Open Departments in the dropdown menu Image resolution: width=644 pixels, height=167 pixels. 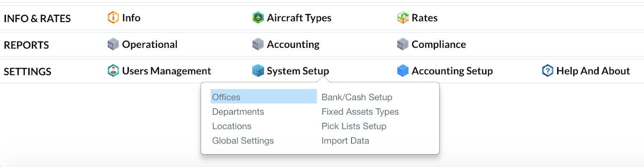(x=238, y=111)
